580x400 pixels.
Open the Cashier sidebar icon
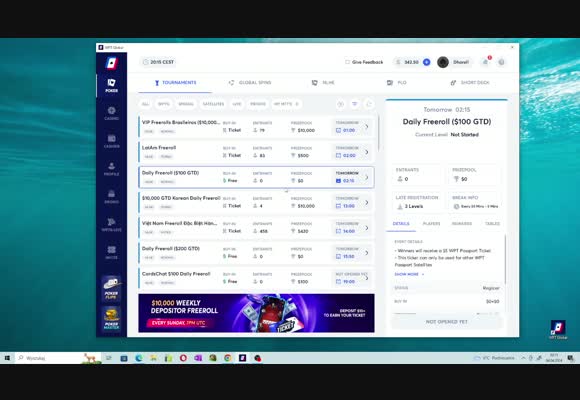pyautogui.click(x=111, y=141)
